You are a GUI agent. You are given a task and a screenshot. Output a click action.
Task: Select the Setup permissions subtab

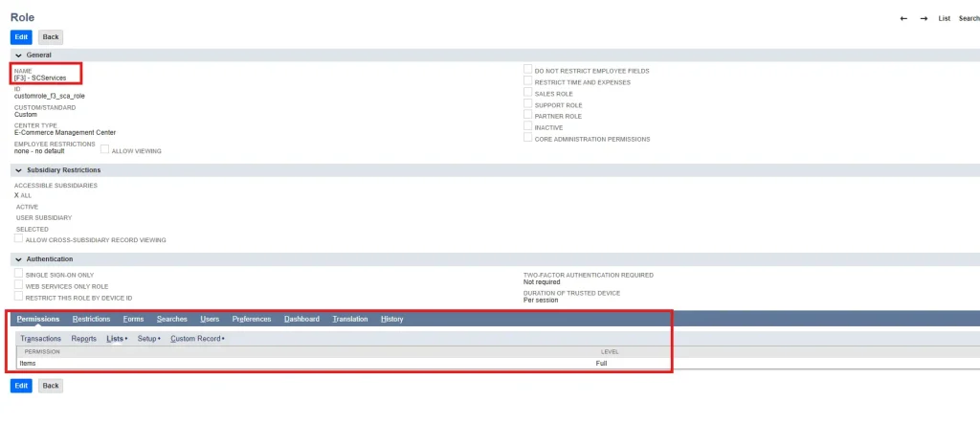coord(148,338)
